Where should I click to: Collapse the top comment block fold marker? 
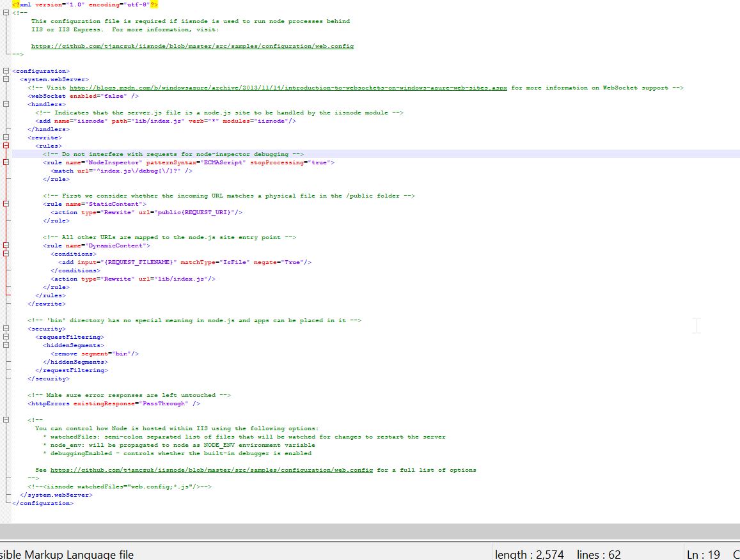[x=6, y=13]
